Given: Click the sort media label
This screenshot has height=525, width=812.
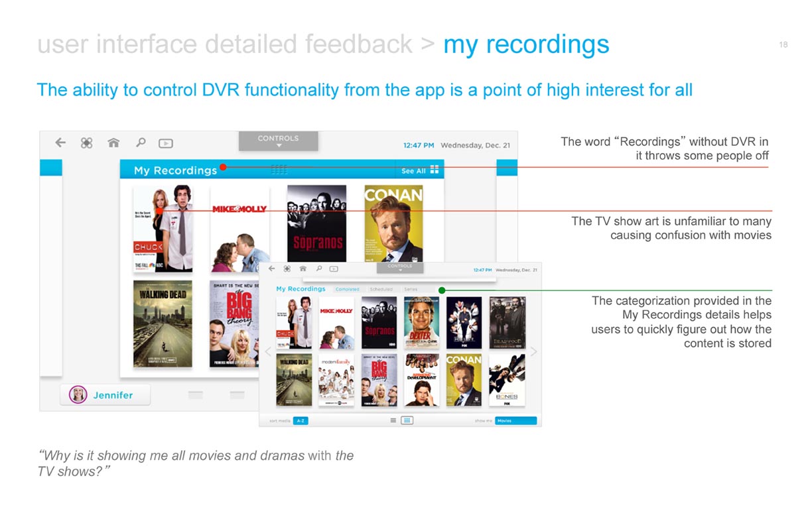Looking at the screenshot, I should point(280,420).
